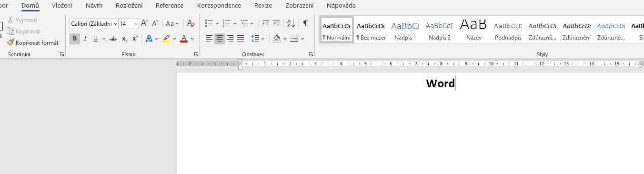Create a multilevel list

click(x=244, y=23)
